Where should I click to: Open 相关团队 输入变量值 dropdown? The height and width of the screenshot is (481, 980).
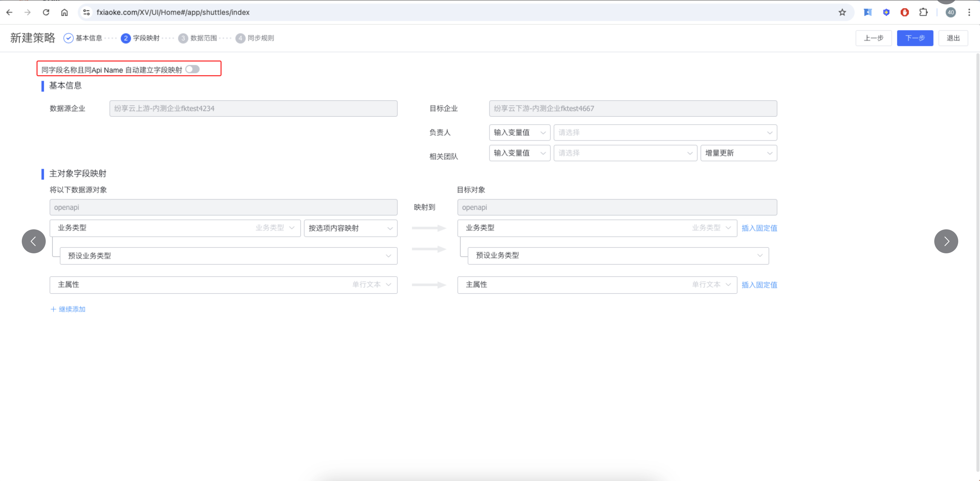(x=520, y=153)
